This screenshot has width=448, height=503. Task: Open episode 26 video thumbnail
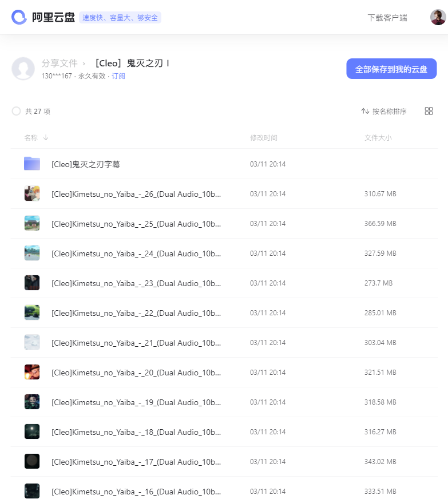32,193
